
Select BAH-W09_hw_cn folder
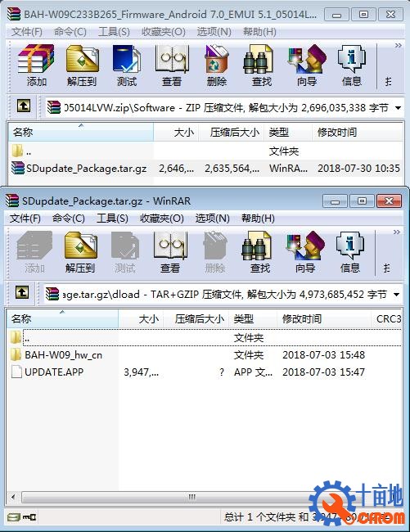(x=56, y=355)
